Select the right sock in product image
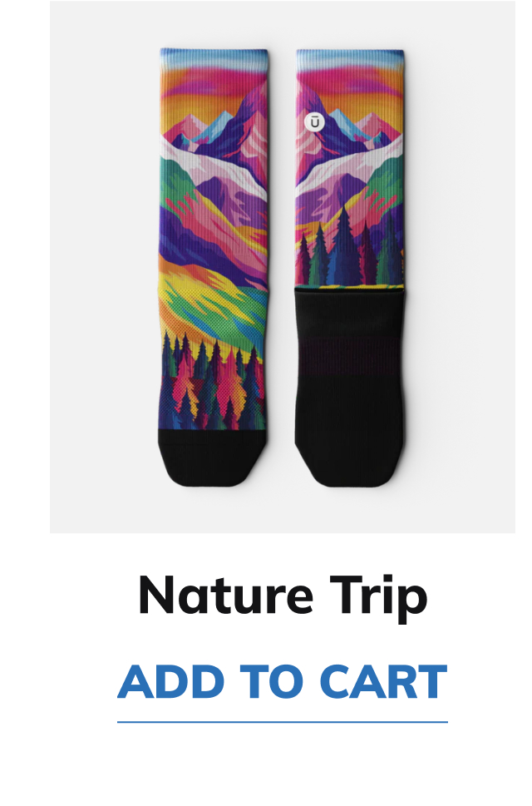This screenshot has height=806, width=532. point(350,267)
